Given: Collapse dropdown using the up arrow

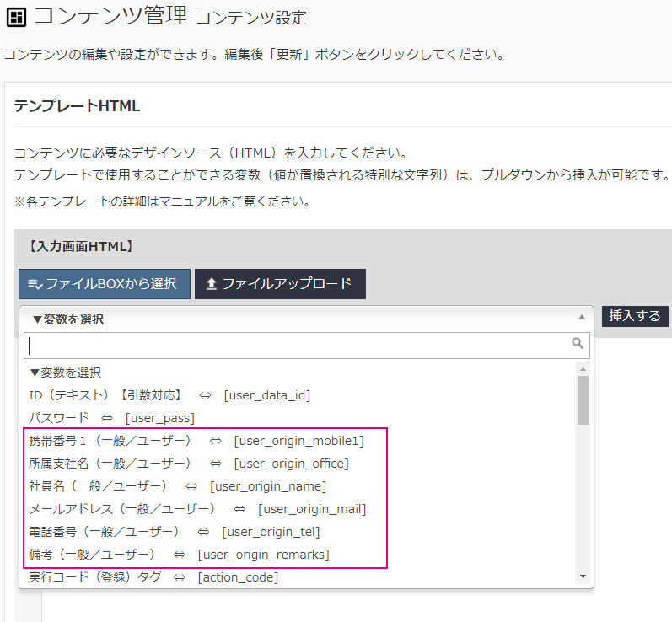Looking at the screenshot, I should click(580, 318).
